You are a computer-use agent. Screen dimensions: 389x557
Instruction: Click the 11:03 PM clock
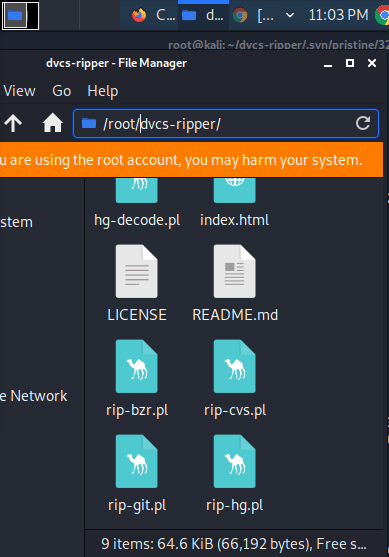click(338, 15)
